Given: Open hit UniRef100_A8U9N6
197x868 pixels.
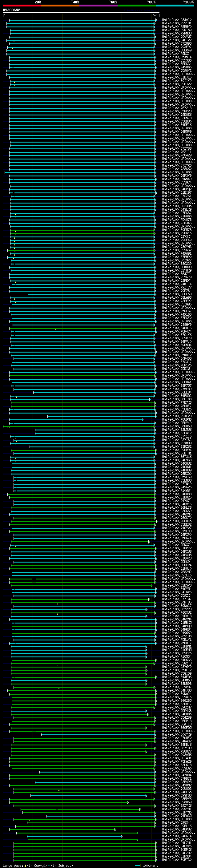Looking at the screenshot, I should [176, 419].
